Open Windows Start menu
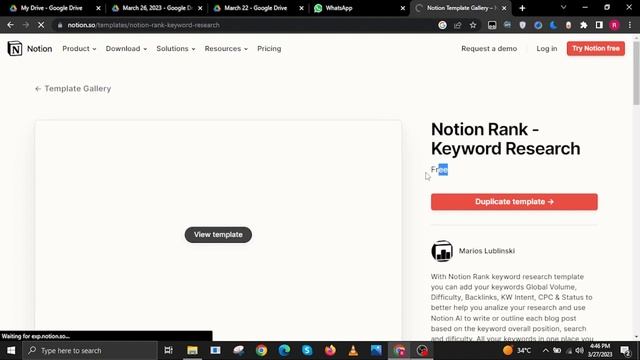 [x=11, y=351]
